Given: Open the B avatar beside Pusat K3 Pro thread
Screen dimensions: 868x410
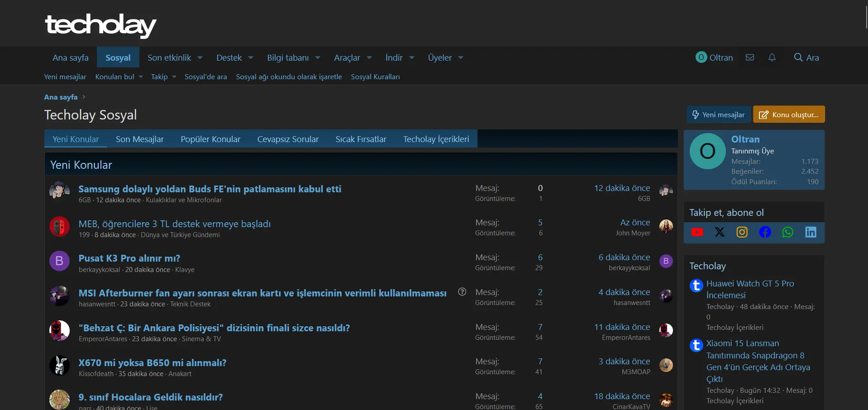Looking at the screenshot, I should (59, 261).
